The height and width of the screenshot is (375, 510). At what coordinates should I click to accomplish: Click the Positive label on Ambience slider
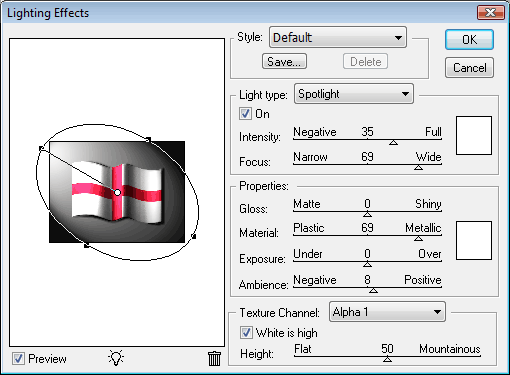click(x=423, y=280)
